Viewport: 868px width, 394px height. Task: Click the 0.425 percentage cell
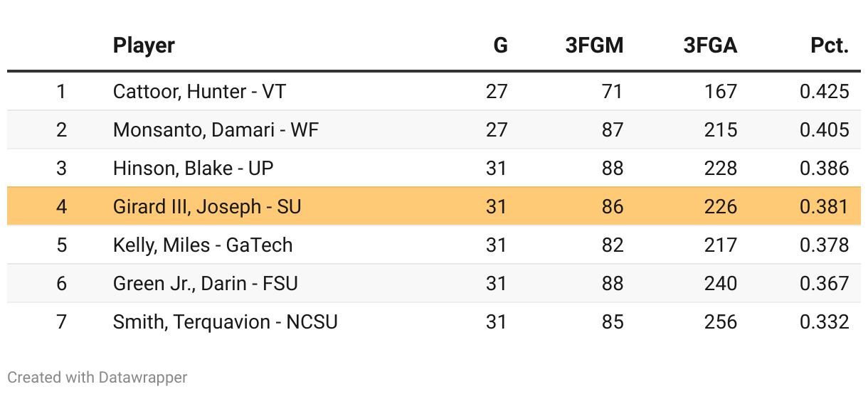(824, 92)
